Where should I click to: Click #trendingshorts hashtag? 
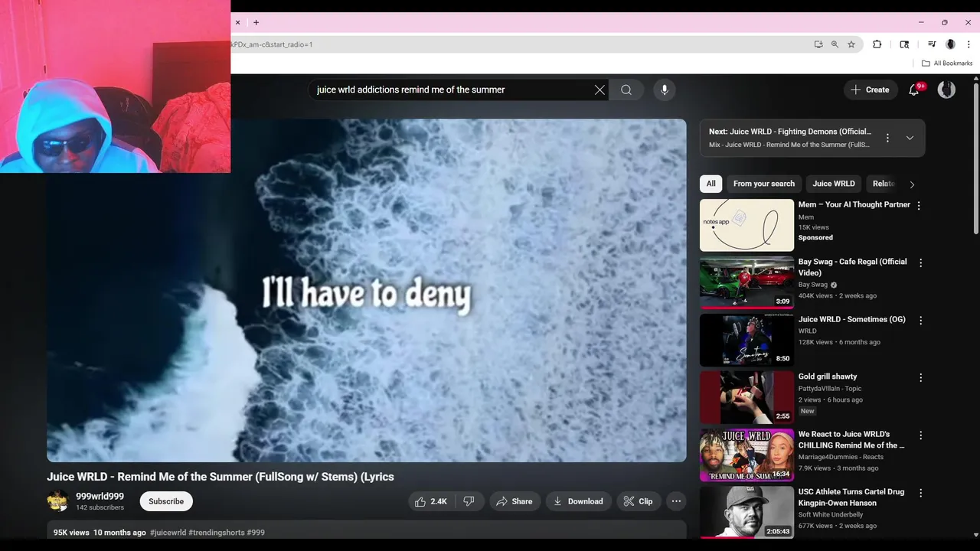(216, 533)
